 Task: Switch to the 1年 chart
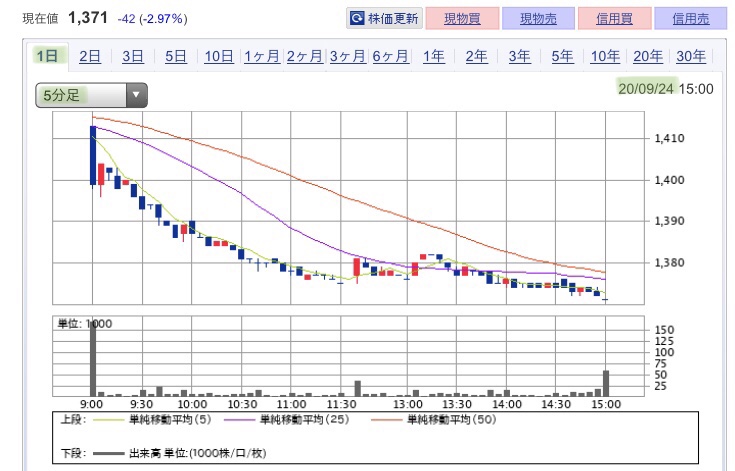tap(434, 56)
